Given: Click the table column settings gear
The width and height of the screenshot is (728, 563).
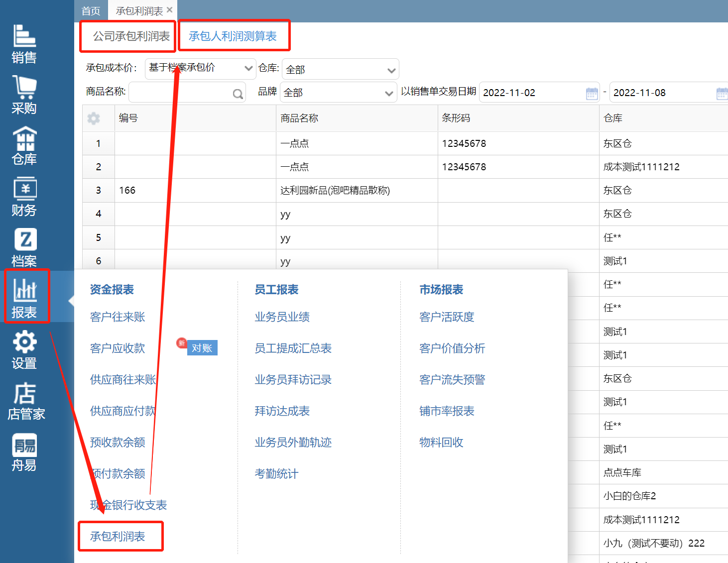Looking at the screenshot, I should point(93,118).
